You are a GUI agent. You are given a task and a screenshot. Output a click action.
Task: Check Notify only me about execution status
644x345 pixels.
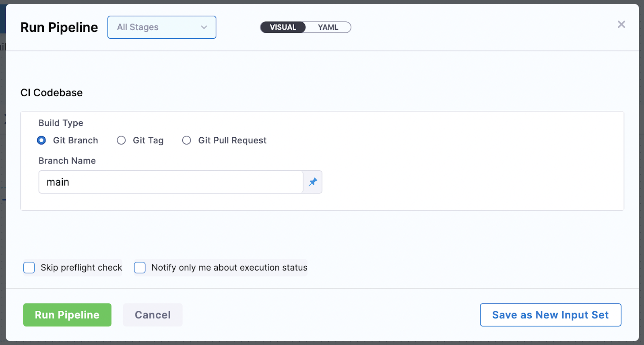140,268
